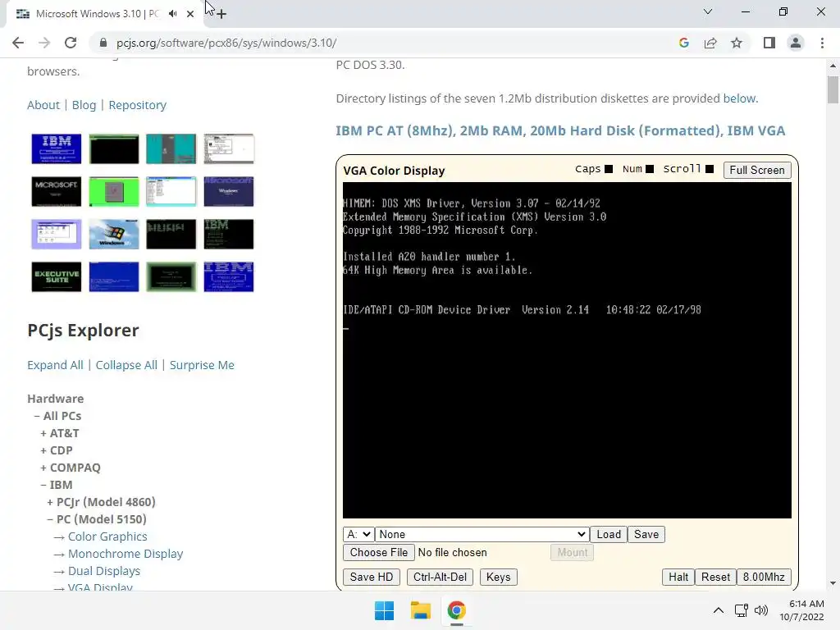Bookmark the page with the star icon
This screenshot has height=630, width=840.
tap(737, 43)
